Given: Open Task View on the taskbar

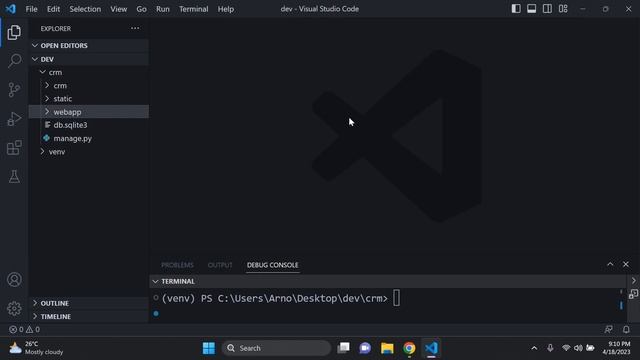Looking at the screenshot, I should click(x=343, y=348).
